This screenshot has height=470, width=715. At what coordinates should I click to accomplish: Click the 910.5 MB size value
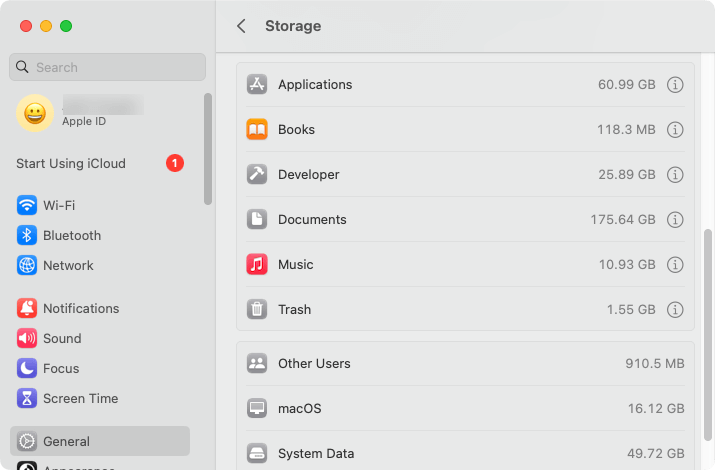point(655,363)
